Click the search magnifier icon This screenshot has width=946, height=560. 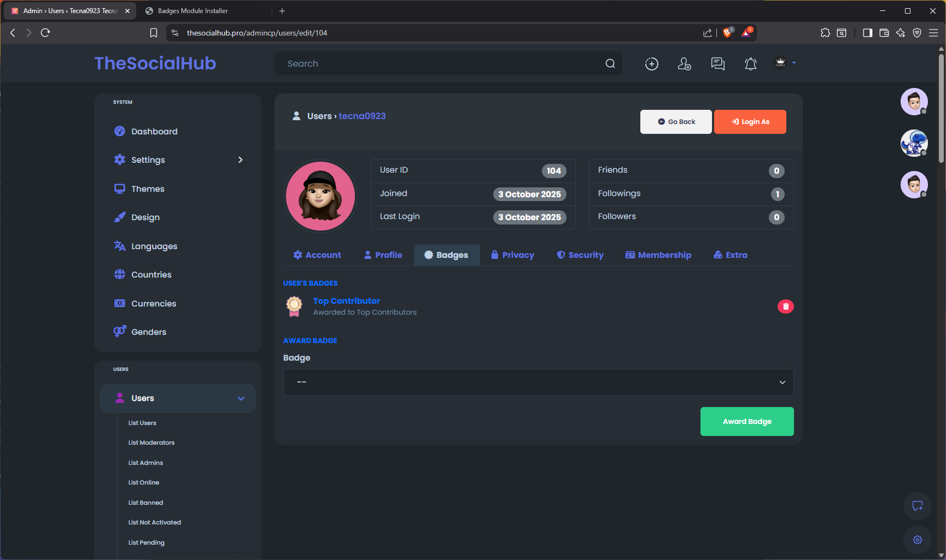point(610,64)
